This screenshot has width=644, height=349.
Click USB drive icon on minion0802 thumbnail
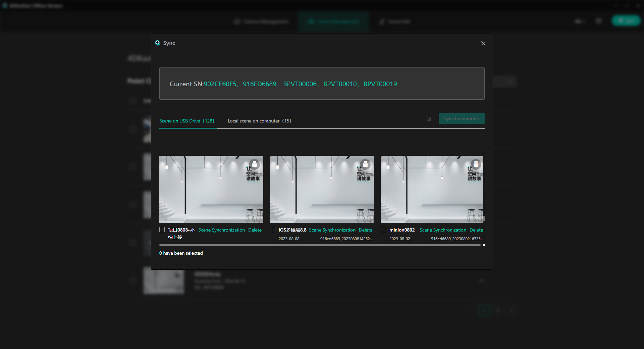pos(476,164)
